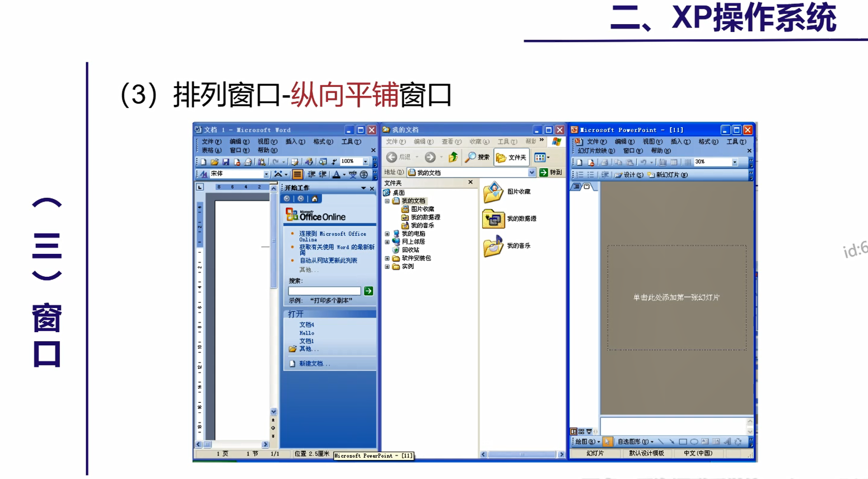Click 单击此处添加第一张幻灯片 placeholder
The width and height of the screenshot is (868, 479).
[676, 297]
